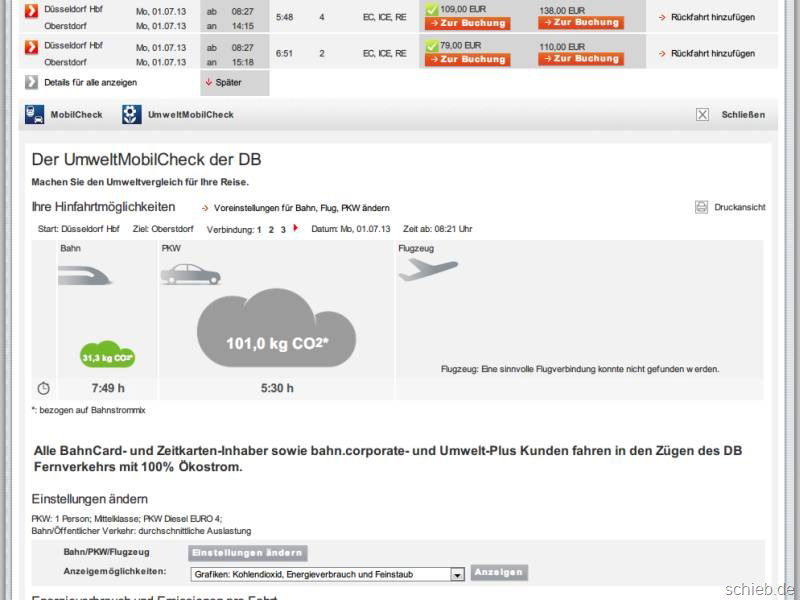Select Verbindung 1
The height and width of the screenshot is (600, 800).
(259, 230)
